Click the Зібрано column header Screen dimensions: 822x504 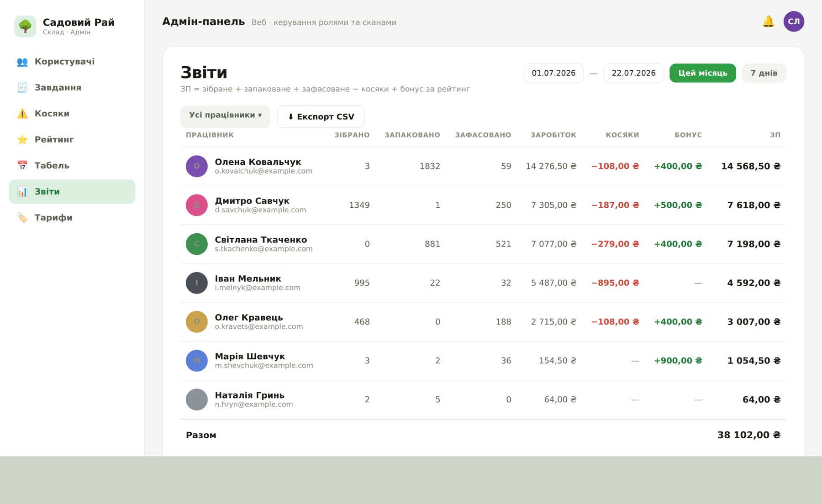(352, 135)
